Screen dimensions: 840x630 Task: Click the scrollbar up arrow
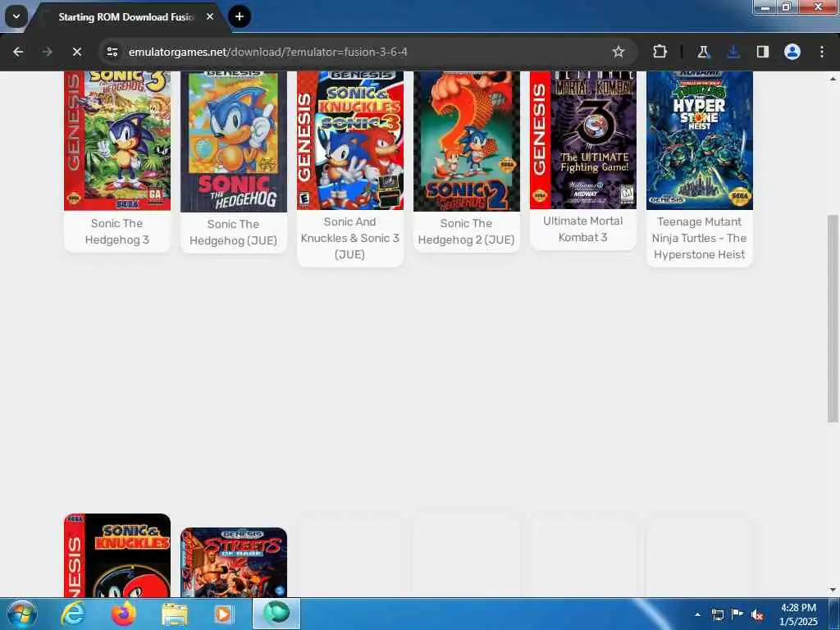pyautogui.click(x=833, y=78)
